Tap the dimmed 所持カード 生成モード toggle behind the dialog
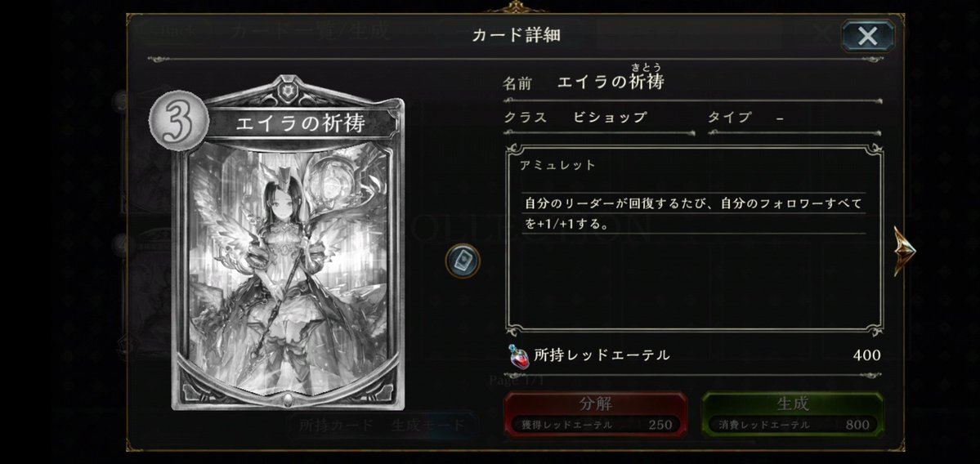Image resolution: width=980 pixels, height=464 pixels. click(382, 426)
